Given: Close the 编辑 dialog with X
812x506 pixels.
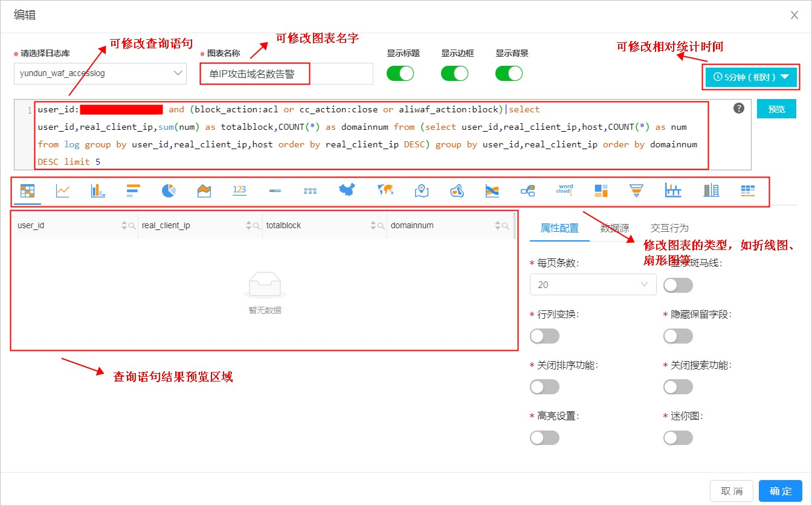Looking at the screenshot, I should [794, 15].
